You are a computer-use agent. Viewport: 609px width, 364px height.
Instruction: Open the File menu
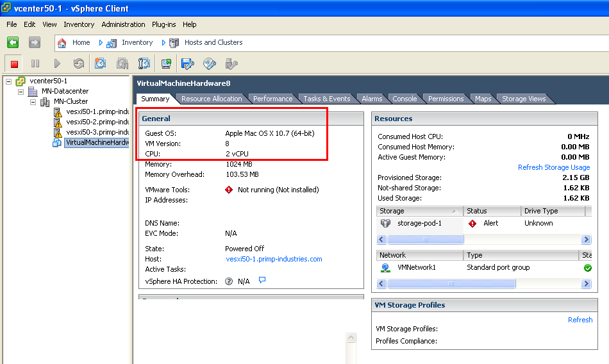point(12,24)
